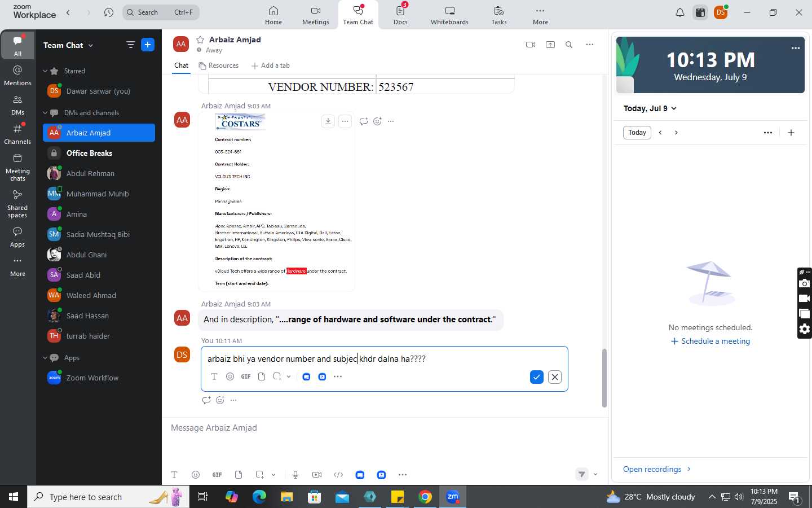Click the Search box in top bar

(161, 12)
